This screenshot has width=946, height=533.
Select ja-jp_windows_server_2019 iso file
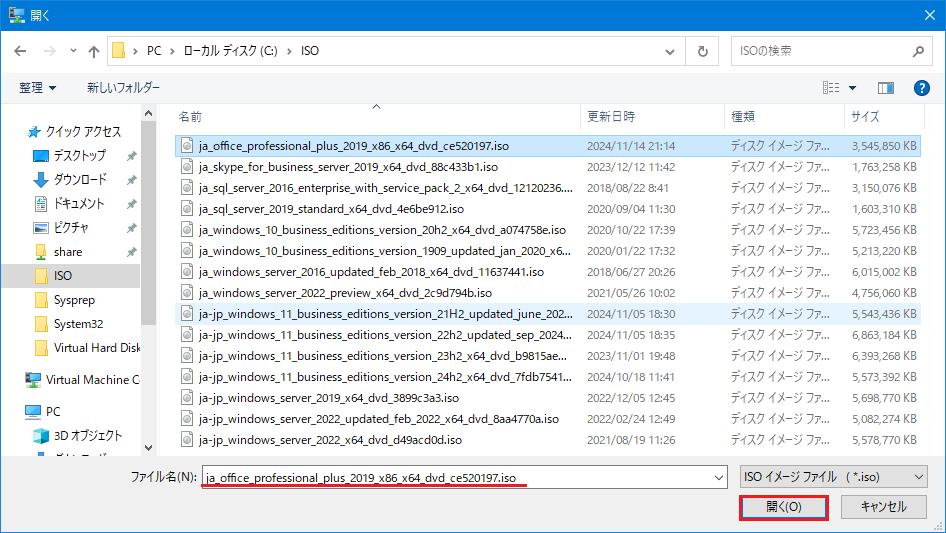tap(548, 398)
